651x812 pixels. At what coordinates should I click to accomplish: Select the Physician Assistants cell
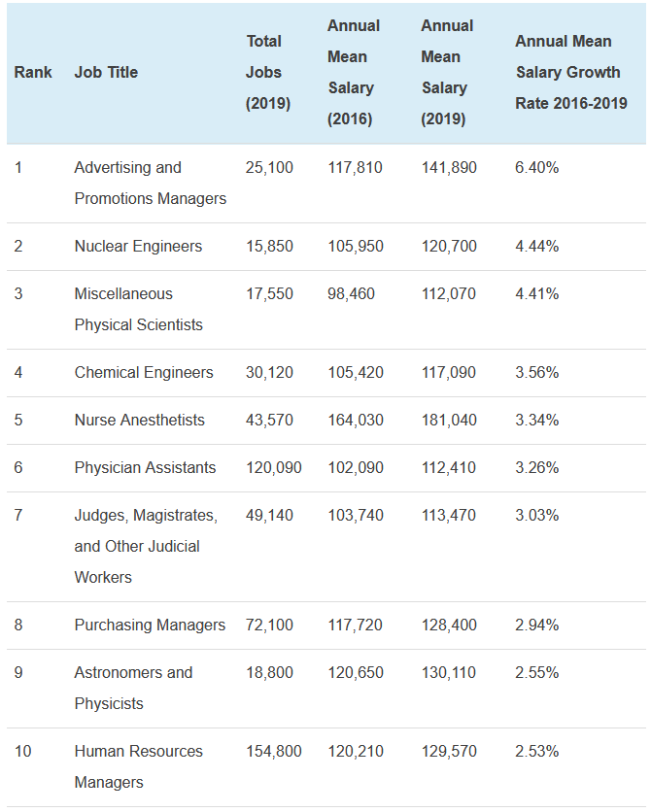(x=145, y=468)
